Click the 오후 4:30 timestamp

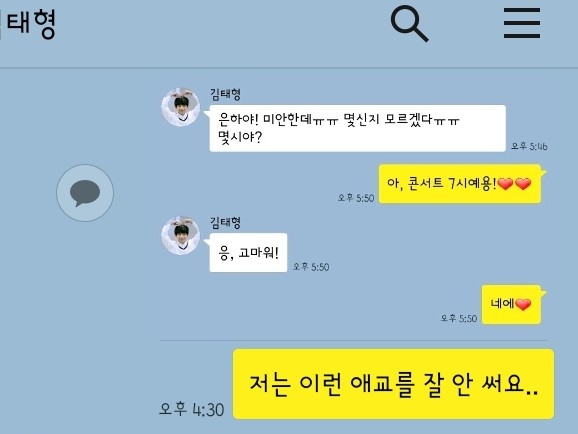click(x=191, y=409)
